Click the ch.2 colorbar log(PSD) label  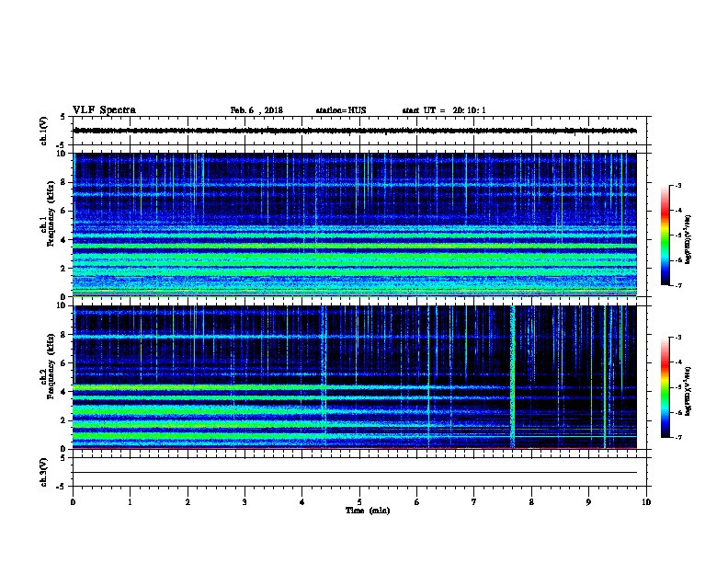pos(688,391)
